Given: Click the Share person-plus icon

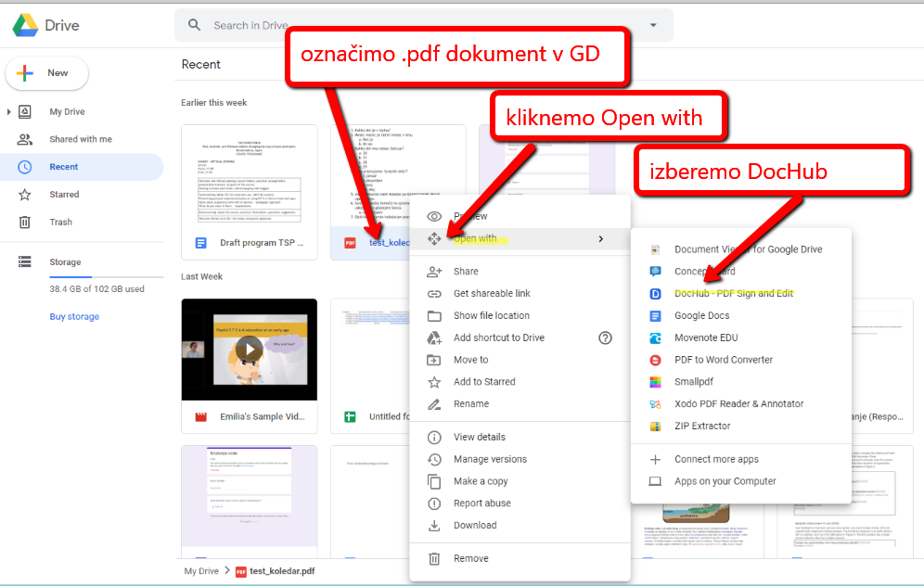Looking at the screenshot, I should click(434, 272).
